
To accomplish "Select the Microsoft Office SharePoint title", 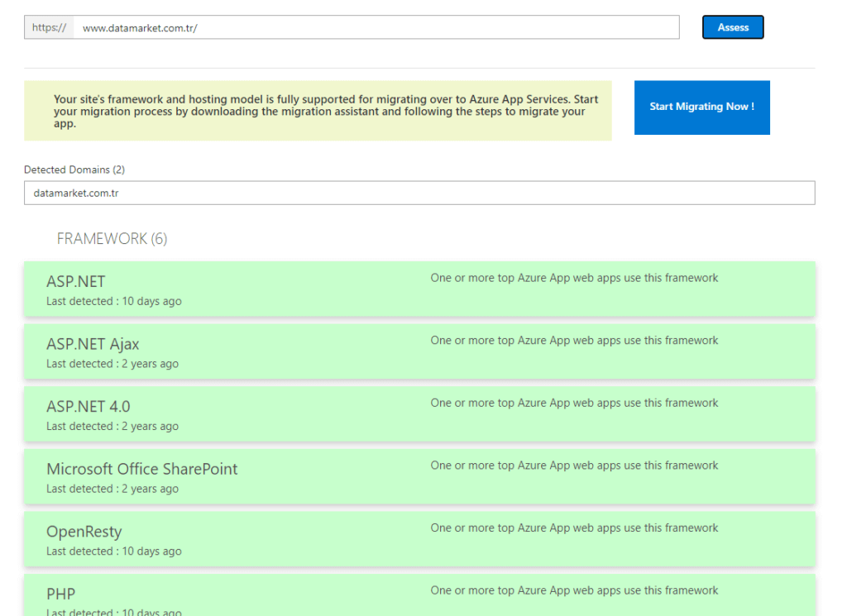I will [x=142, y=469].
